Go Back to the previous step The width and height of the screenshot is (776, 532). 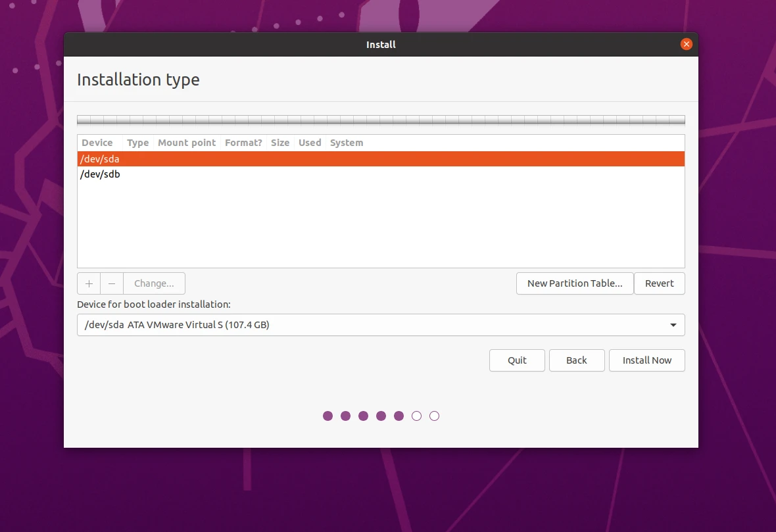click(576, 360)
